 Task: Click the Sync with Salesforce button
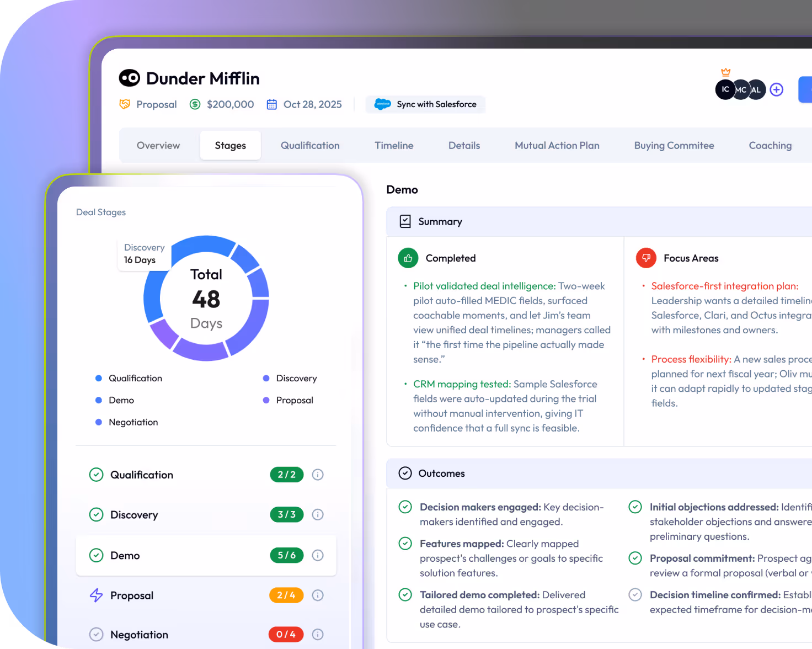(425, 104)
